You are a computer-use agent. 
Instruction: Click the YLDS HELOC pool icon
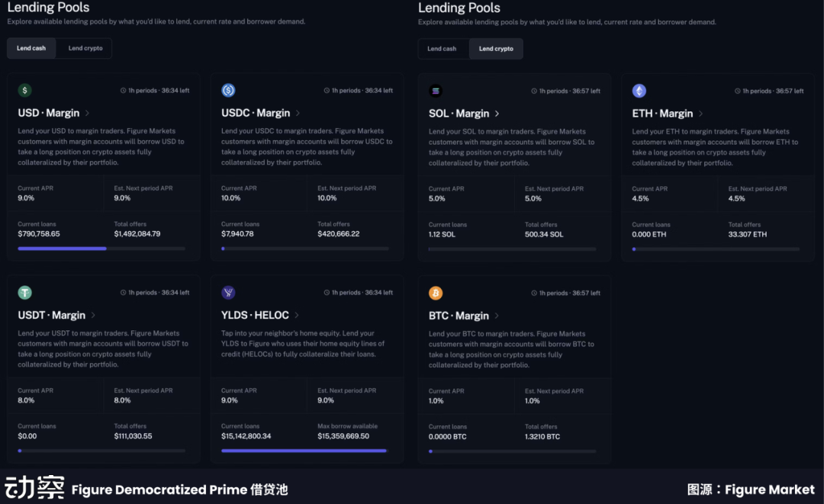tap(228, 293)
